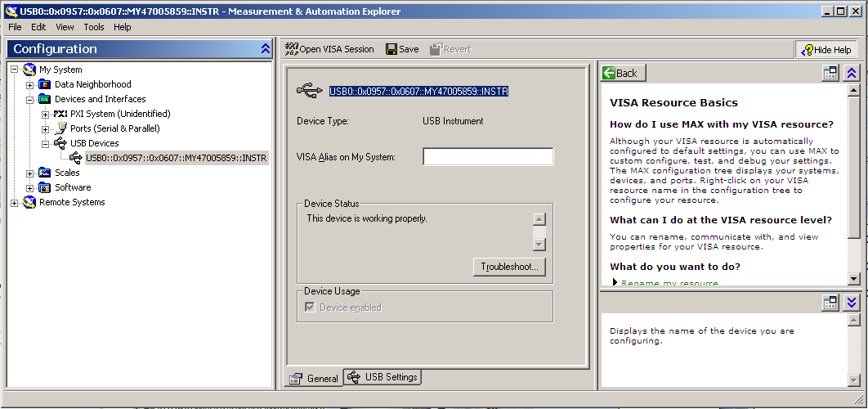868x409 pixels.
Task: Select the Data Neighborhood tree label
Action: [x=93, y=84]
